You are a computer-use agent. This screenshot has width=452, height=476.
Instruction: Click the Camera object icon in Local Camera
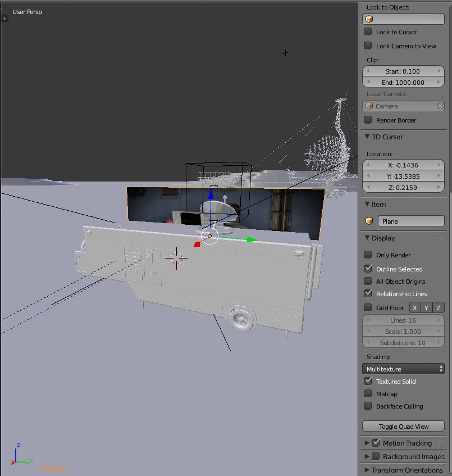[369, 106]
